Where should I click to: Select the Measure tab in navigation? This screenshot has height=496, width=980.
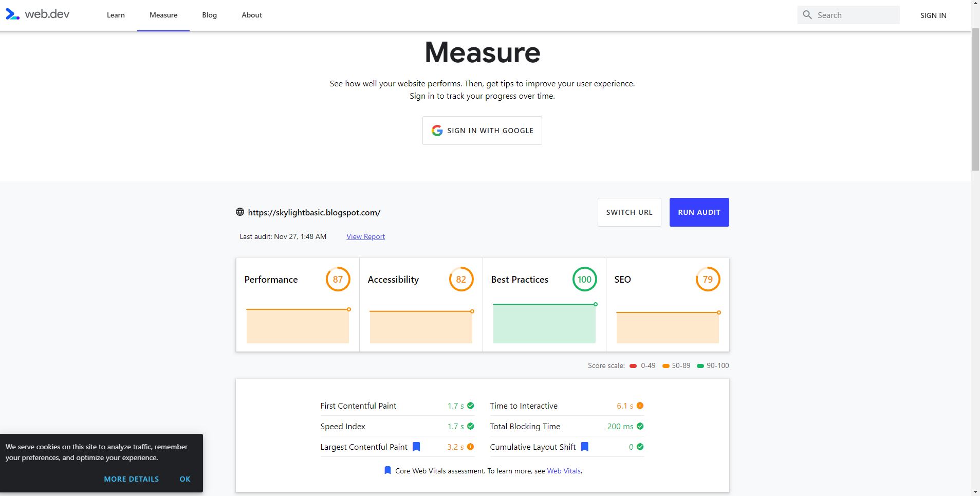[x=163, y=15]
